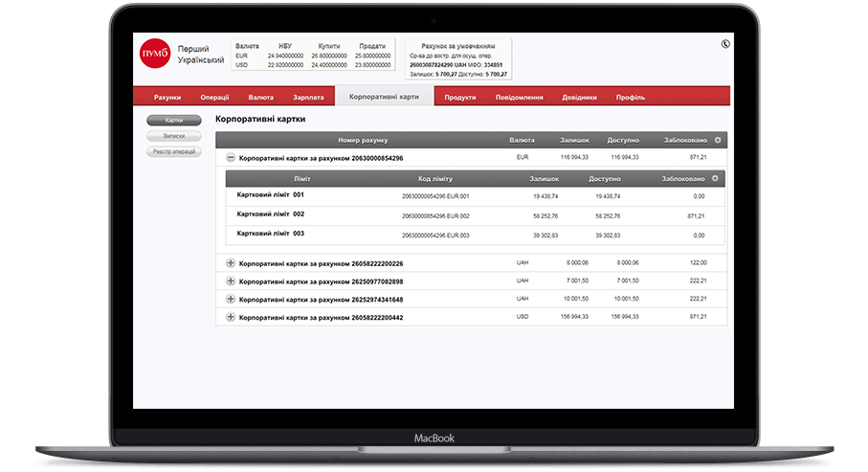
Task: Click balance value 7 001,50 in Залишок
Action: tap(577, 281)
